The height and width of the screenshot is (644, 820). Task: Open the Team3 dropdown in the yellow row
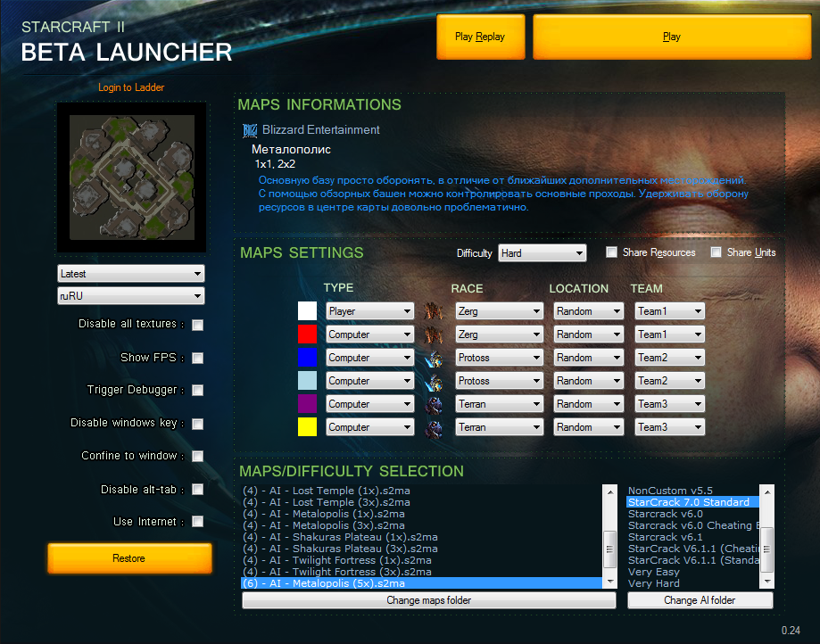click(x=670, y=427)
